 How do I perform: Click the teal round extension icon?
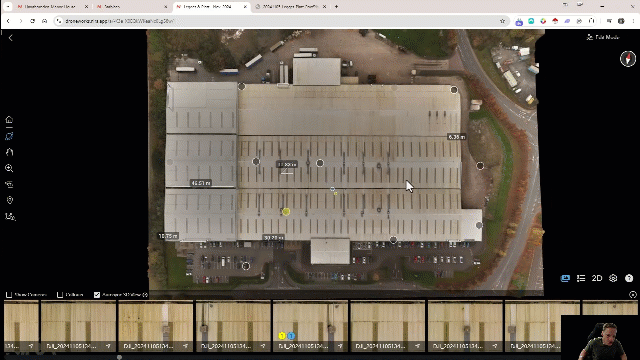[531, 21]
